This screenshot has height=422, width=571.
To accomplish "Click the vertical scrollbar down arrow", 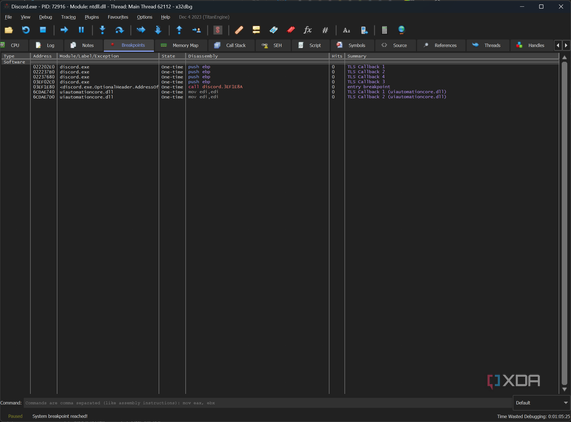I will [564, 390].
